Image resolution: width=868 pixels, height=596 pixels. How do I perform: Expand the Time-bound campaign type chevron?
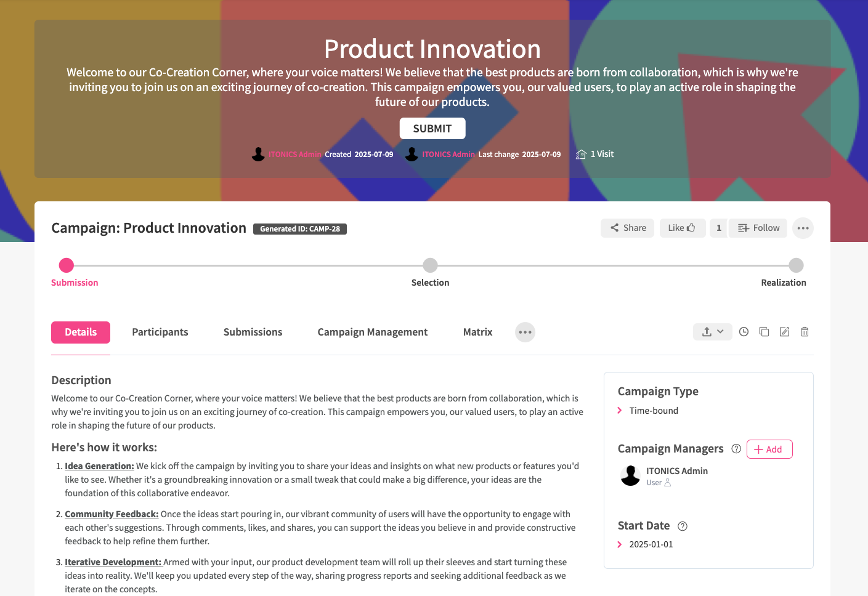(x=620, y=411)
